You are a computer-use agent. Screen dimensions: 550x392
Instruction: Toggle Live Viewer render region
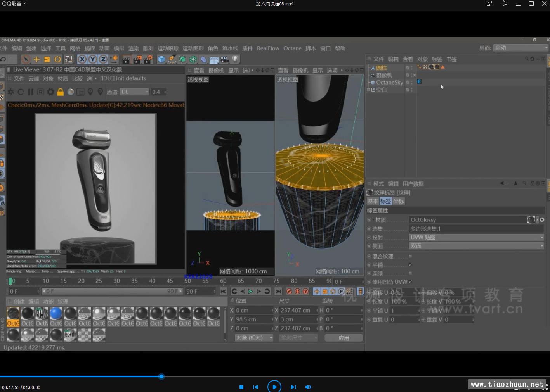(80, 92)
